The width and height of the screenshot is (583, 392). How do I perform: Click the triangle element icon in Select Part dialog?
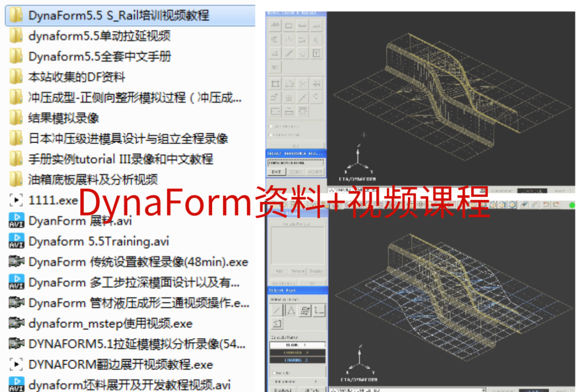[291, 310]
